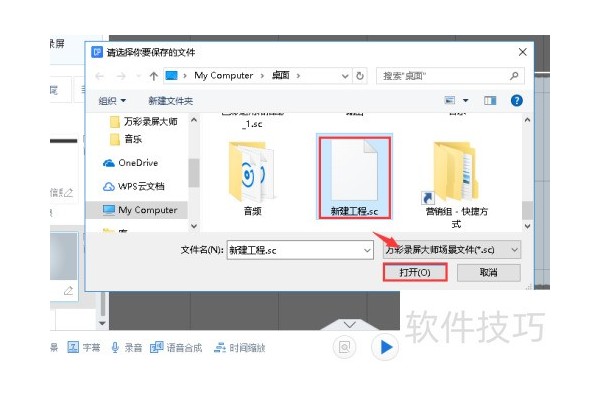Click 字幕 tool in recorder window
This screenshot has width=600, height=400.
83,348
